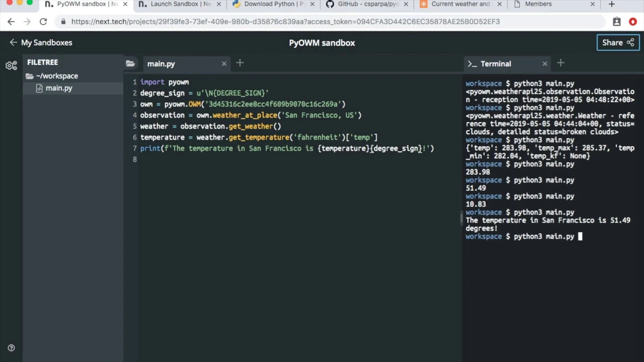Click the splitter handle between editor and terminal
Screen dimensions: 644x362
pyautogui.click(x=461, y=218)
